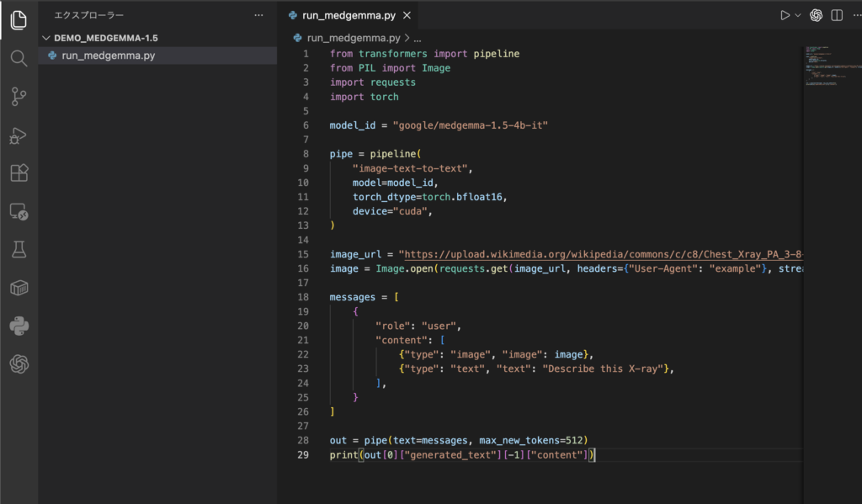This screenshot has height=504, width=862.
Task: Select run_medgemma.py in the explorer tree
Action: pos(108,56)
